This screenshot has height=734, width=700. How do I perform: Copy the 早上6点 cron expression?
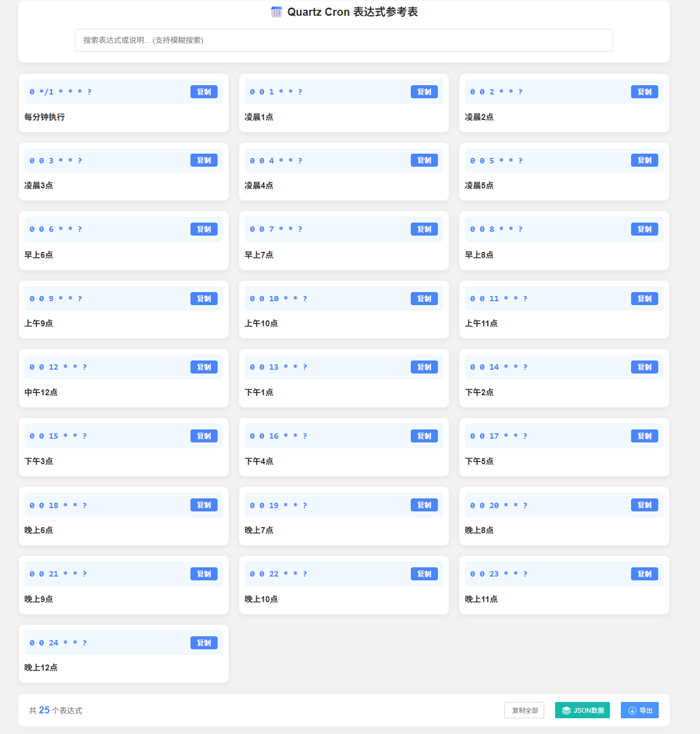(204, 229)
